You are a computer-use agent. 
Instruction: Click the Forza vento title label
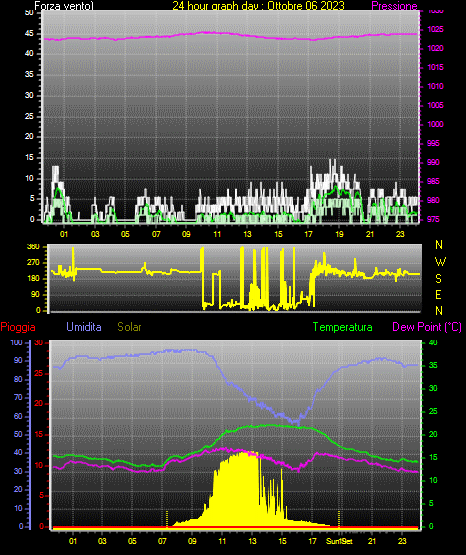64,6
